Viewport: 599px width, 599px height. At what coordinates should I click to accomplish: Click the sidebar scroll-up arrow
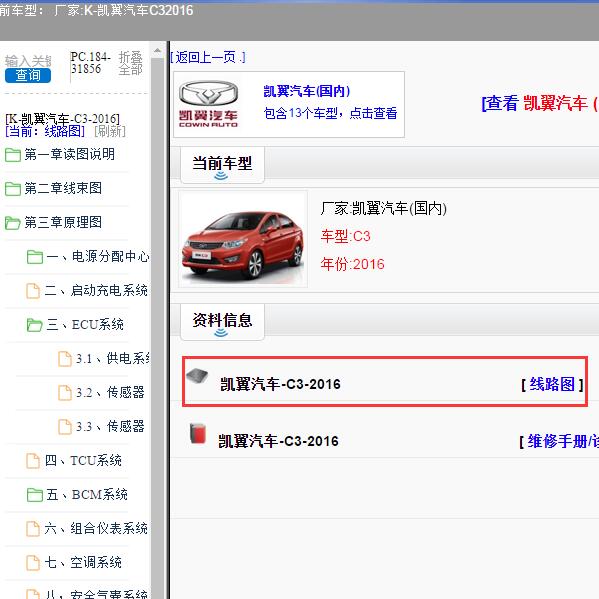tap(157, 50)
